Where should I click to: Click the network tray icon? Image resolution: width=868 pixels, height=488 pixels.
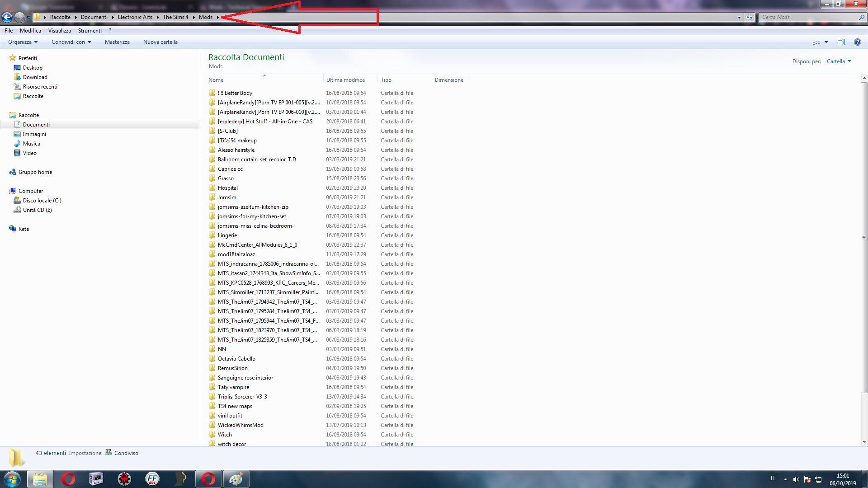pos(818,479)
